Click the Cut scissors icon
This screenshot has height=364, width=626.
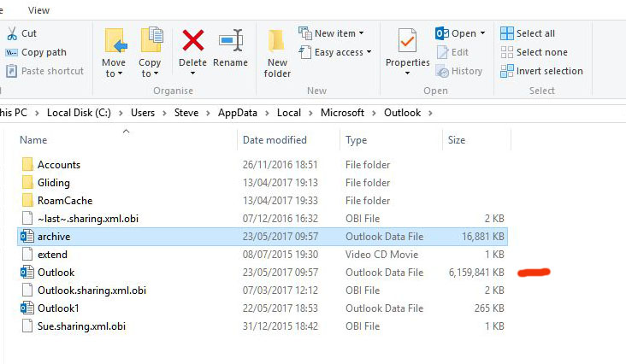[x=12, y=33]
